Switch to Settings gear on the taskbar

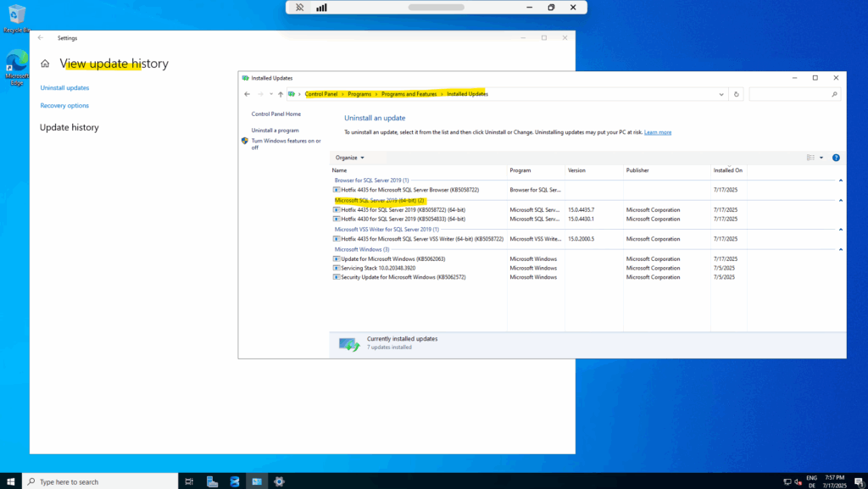pyautogui.click(x=279, y=481)
